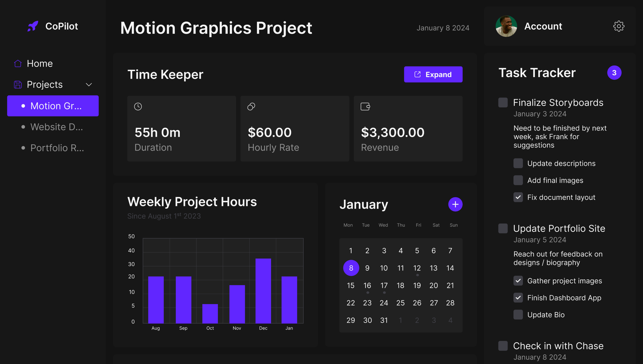The width and height of the screenshot is (643, 364).
Task: Click the clock icon in Duration card
Action: pos(138,106)
